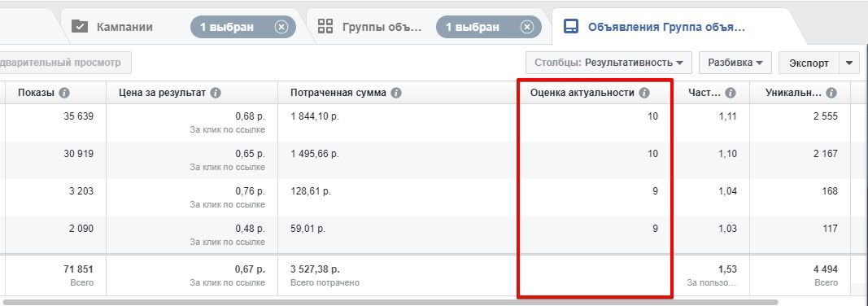
Task: Click info icon next to Частота column
Action: pyautogui.click(x=731, y=93)
